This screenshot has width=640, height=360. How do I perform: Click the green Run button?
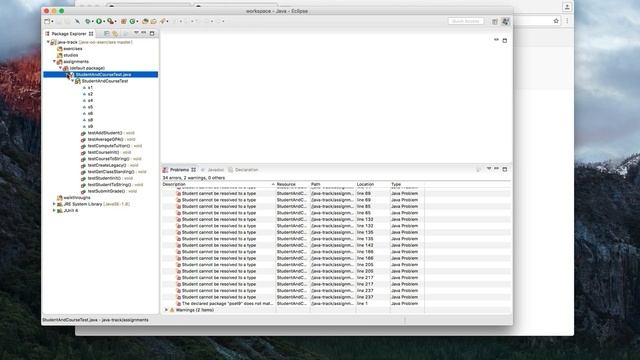99,21
